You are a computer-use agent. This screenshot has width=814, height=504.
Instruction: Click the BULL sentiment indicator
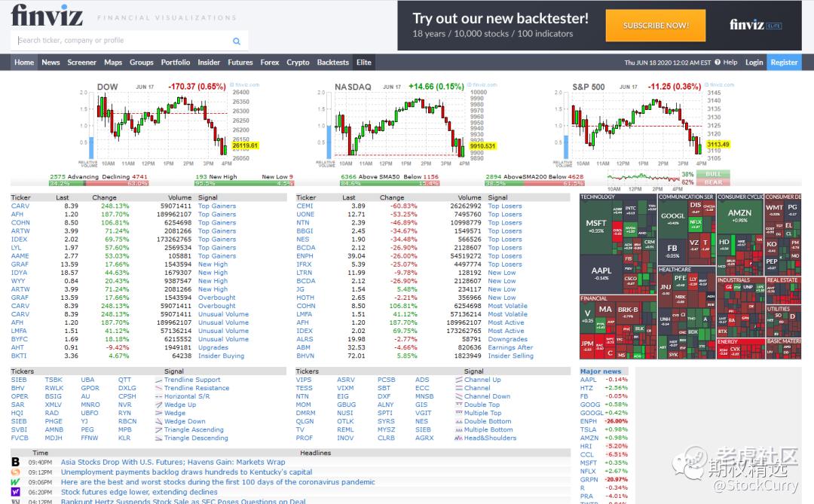(713, 174)
